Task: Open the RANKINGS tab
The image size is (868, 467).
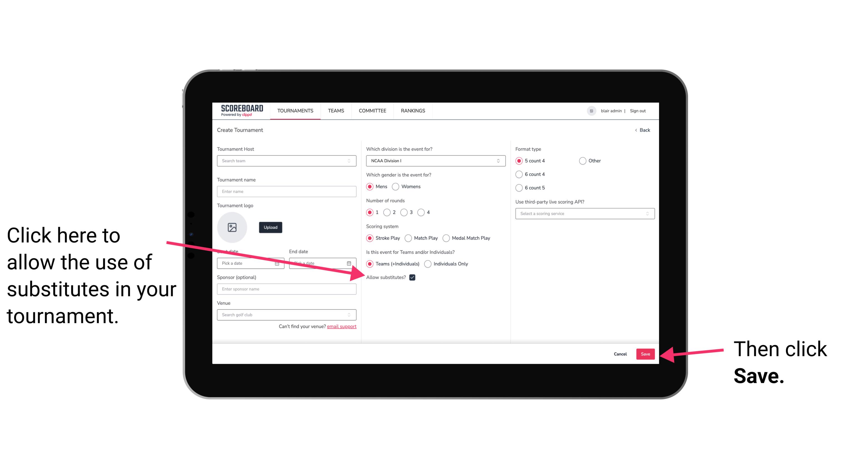Action: [x=413, y=110]
